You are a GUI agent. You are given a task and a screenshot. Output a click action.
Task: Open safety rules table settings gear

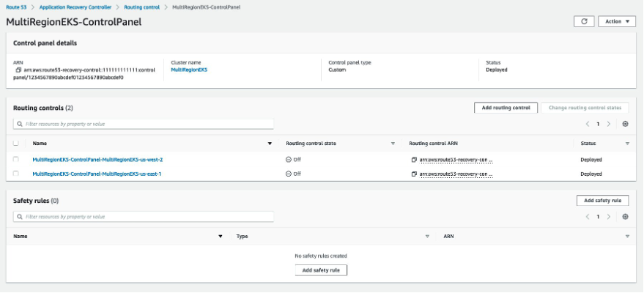(x=625, y=217)
